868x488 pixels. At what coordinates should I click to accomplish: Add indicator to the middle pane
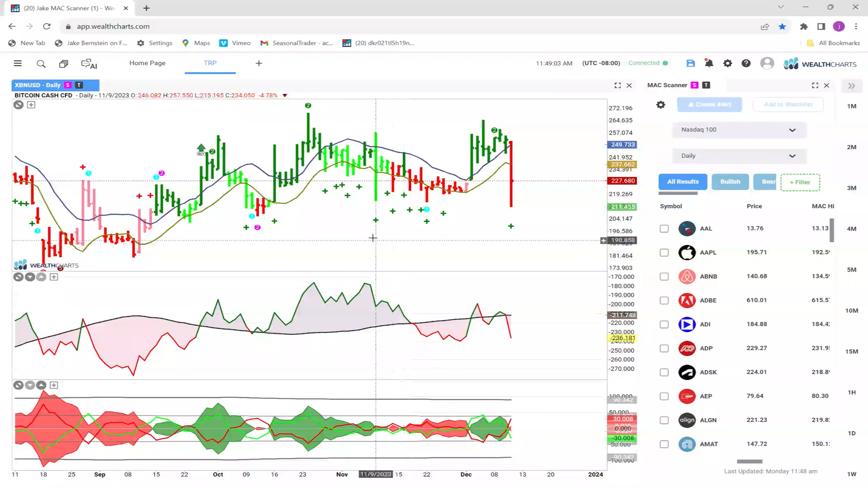pyautogui.click(x=54, y=277)
